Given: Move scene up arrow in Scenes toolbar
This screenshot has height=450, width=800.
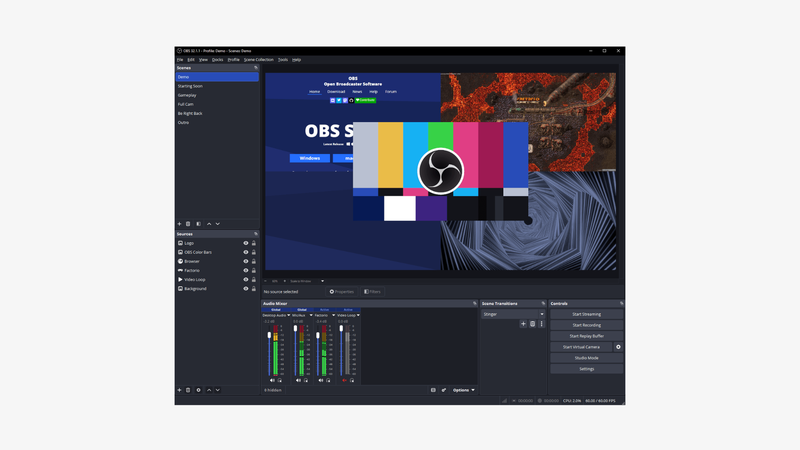Looking at the screenshot, I should [x=209, y=224].
